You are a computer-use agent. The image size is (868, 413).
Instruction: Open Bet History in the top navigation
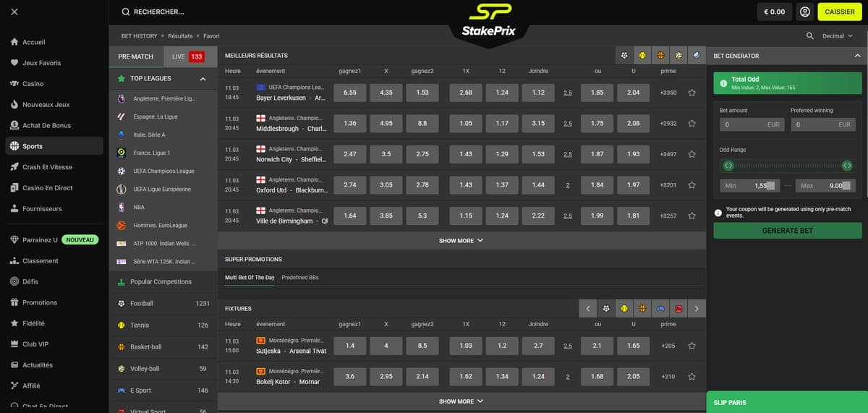pyautogui.click(x=139, y=35)
